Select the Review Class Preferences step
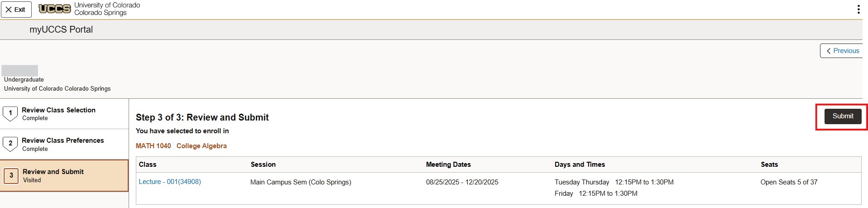The height and width of the screenshot is (208, 868). pyautogui.click(x=62, y=140)
